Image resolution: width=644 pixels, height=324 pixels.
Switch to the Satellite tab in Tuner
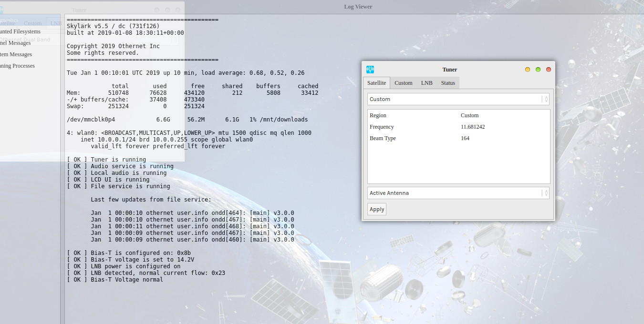pos(376,83)
